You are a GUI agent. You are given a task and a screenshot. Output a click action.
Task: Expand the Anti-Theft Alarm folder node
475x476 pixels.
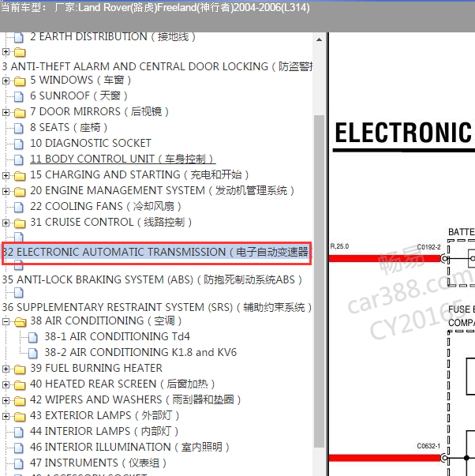pos(6,51)
